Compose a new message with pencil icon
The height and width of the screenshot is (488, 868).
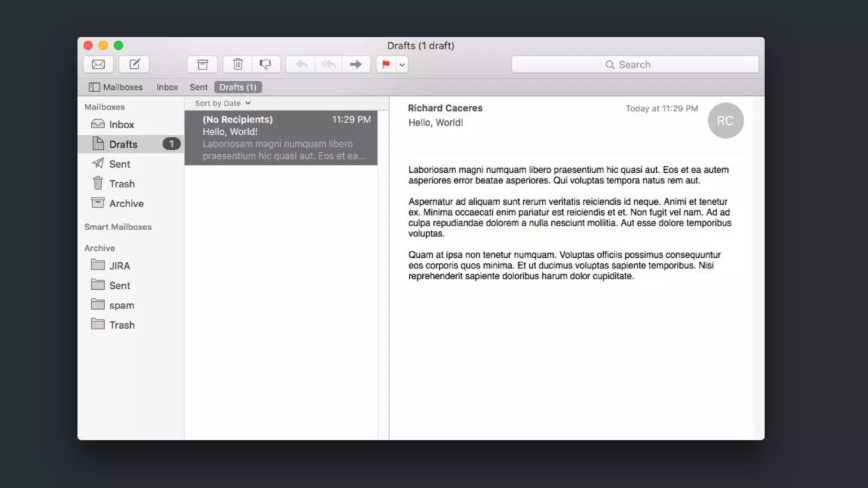[x=134, y=64]
